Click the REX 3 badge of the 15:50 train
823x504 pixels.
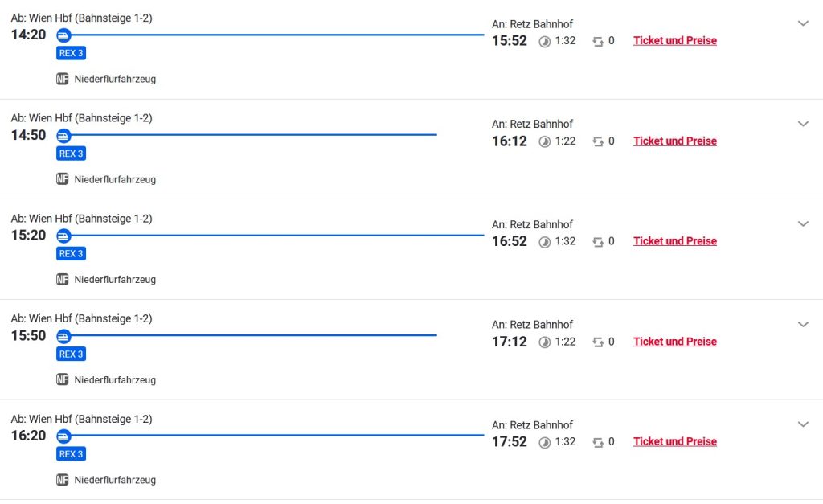[71, 354]
